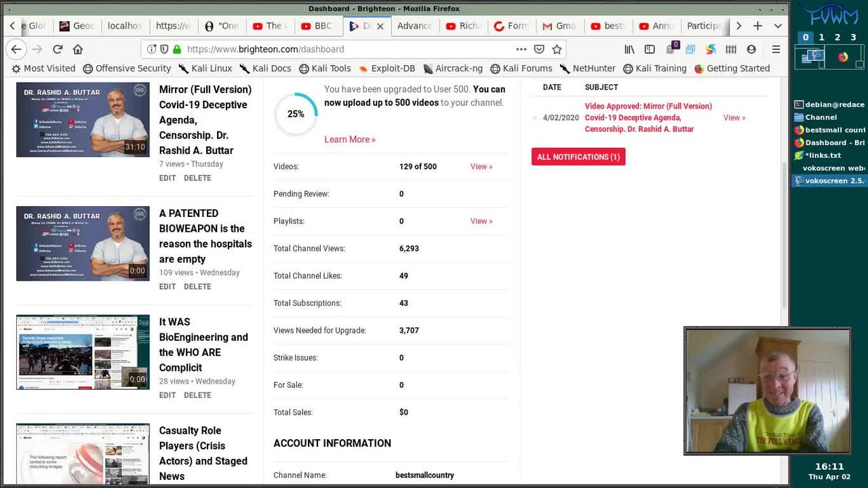Image resolution: width=868 pixels, height=488 pixels.
Task: Go to the Firefox home page icon
Action: [x=78, y=49]
